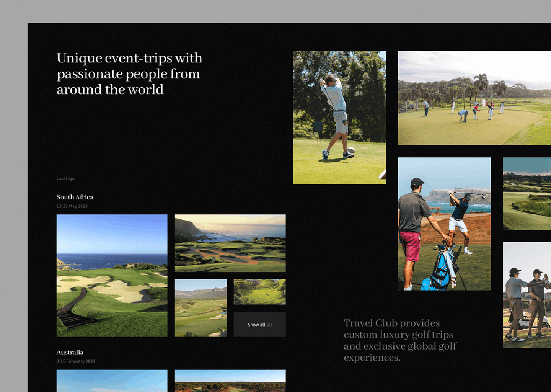The image size is (551, 392).
Task: Select the large coastal bunker course photo
Action: (112, 276)
